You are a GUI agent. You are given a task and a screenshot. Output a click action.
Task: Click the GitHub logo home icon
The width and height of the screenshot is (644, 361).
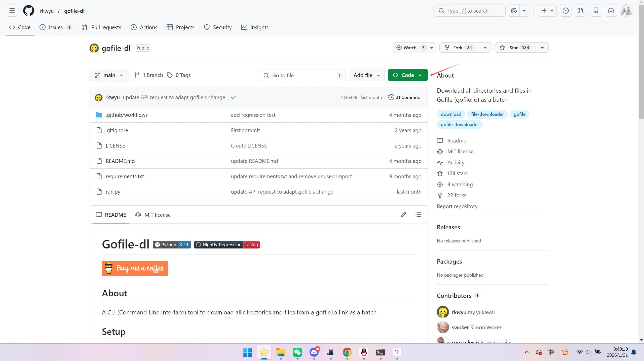28,11
